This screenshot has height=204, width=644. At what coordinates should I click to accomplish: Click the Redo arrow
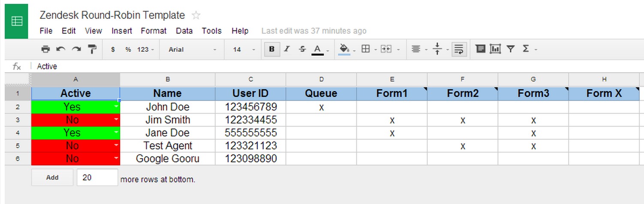[76, 49]
